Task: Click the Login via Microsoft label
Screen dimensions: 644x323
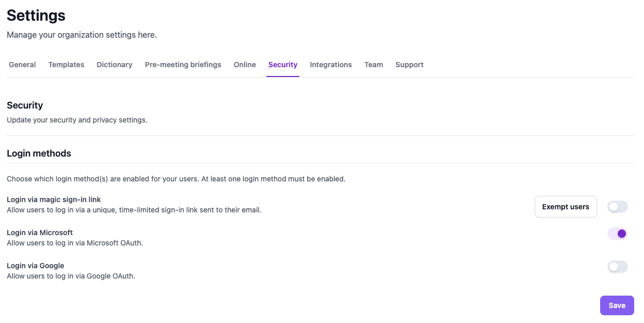Action: 40,233
